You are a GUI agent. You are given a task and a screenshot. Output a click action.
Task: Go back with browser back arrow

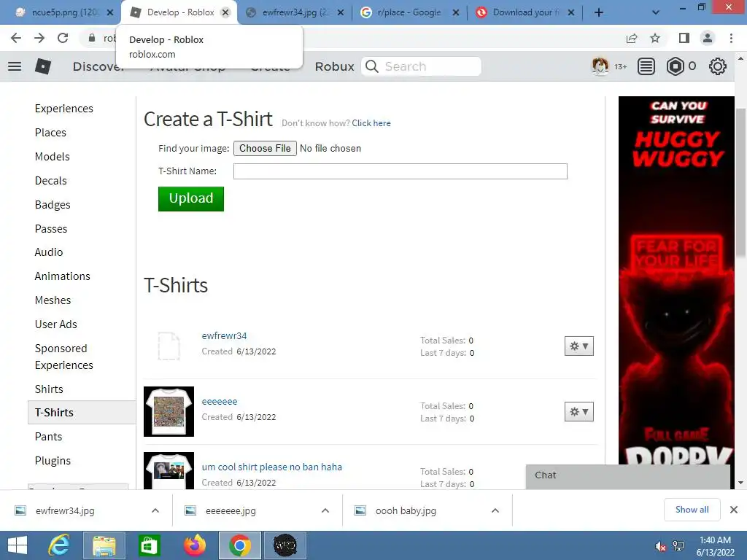tap(16, 38)
